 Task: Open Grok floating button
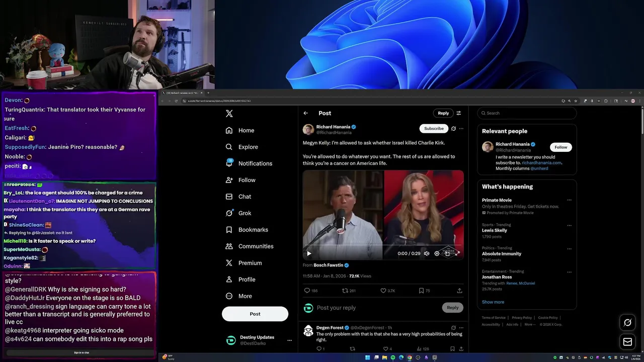[x=627, y=323]
